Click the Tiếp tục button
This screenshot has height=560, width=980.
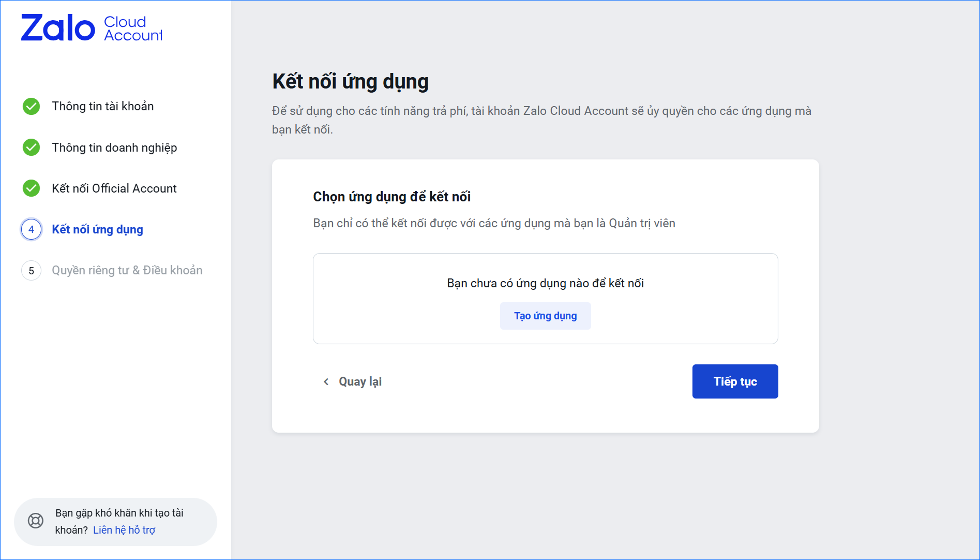(735, 381)
